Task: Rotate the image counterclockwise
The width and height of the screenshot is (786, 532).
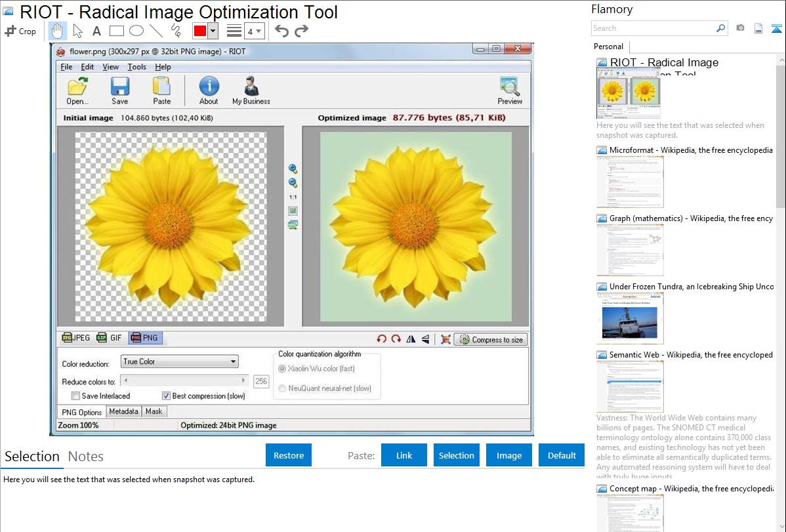Action: pos(381,339)
